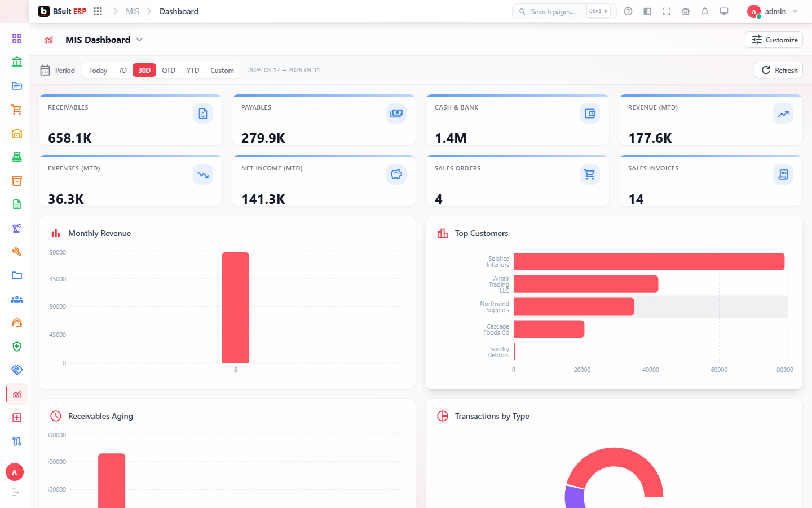
Task: Click the MIS breadcrumb item
Action: click(133, 11)
